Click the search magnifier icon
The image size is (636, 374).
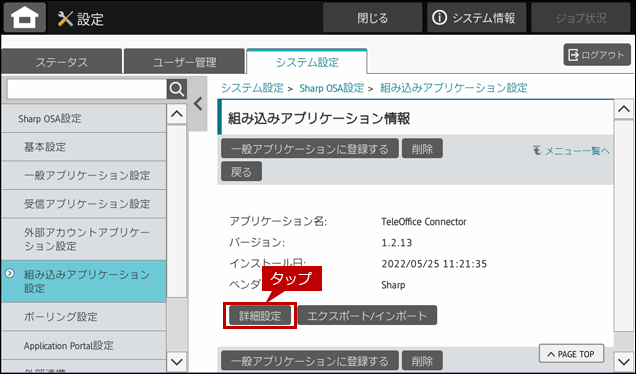pos(177,89)
